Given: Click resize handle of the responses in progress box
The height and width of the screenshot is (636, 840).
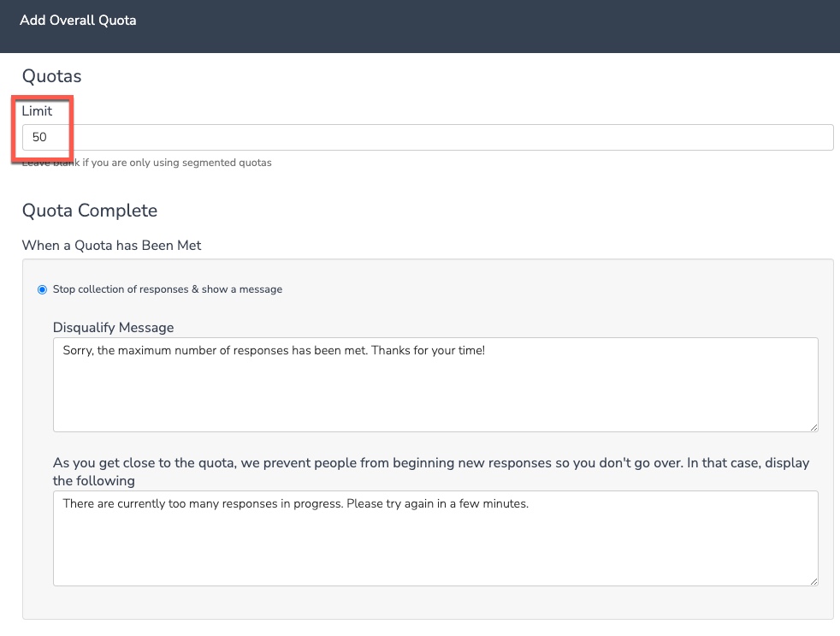Looking at the screenshot, I should pos(813,580).
